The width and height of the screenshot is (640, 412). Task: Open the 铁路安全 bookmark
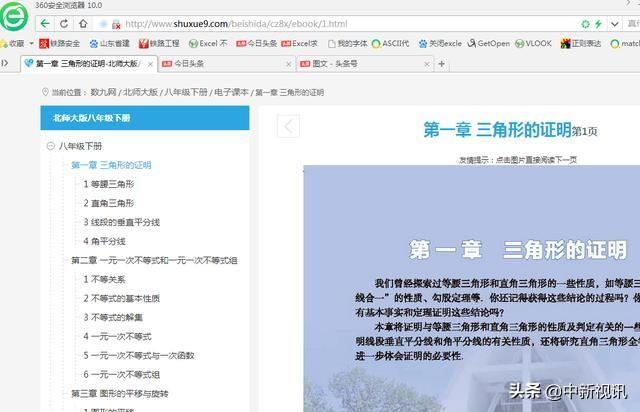click(x=60, y=43)
